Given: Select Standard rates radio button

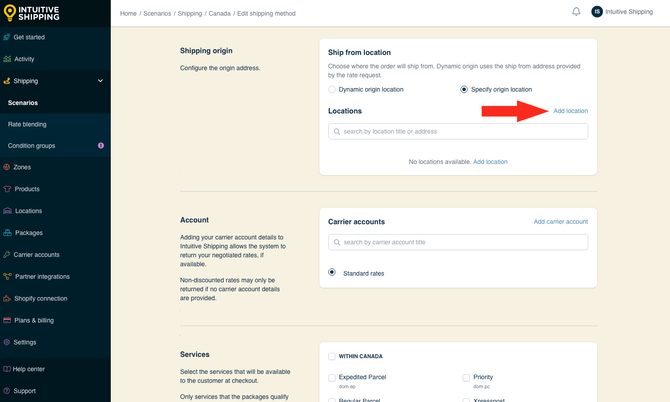Looking at the screenshot, I should pos(332,272).
